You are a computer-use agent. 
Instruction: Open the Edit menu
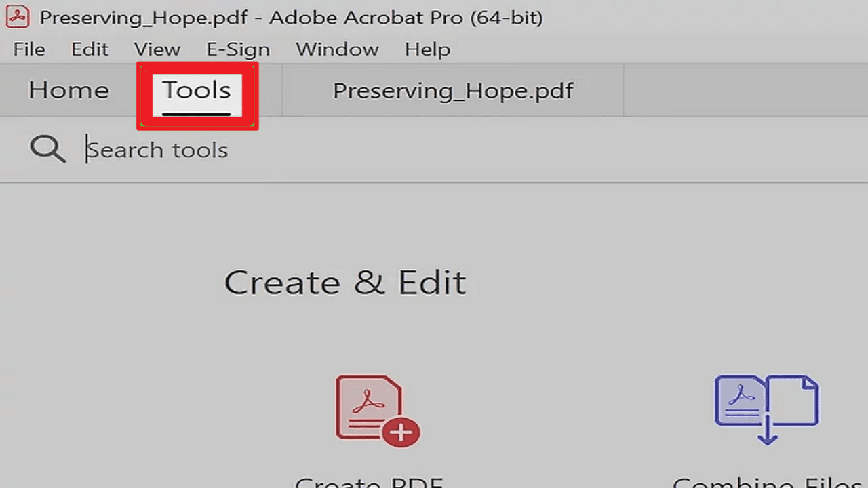coord(90,49)
